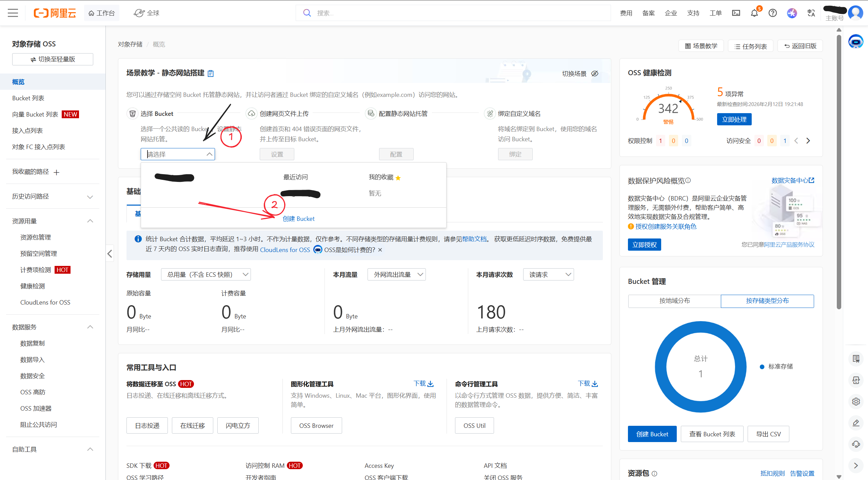Click the 立即处理 button
This screenshot has width=868, height=480.
coord(734,119)
